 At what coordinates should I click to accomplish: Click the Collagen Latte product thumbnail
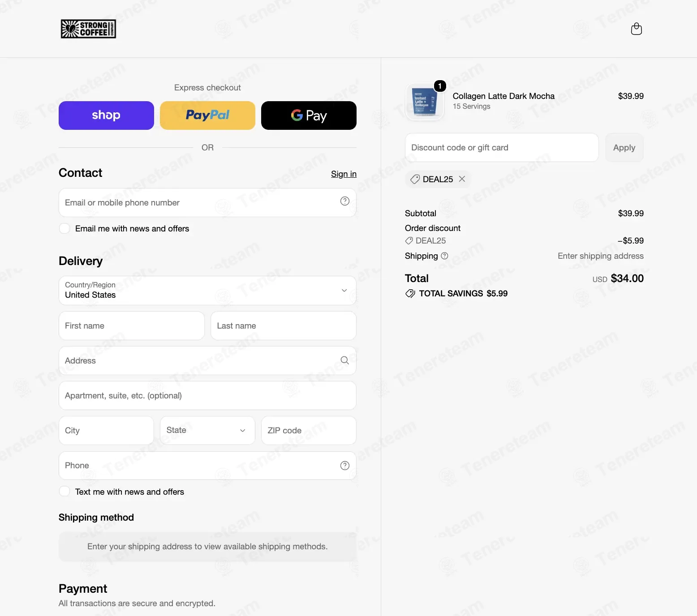[x=424, y=102]
